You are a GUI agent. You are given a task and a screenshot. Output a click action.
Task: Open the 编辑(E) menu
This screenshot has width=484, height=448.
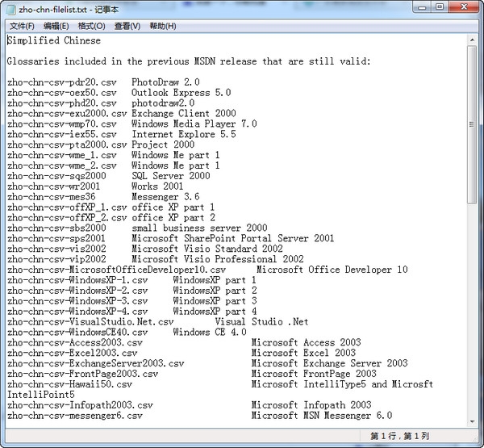pyautogui.click(x=56, y=26)
